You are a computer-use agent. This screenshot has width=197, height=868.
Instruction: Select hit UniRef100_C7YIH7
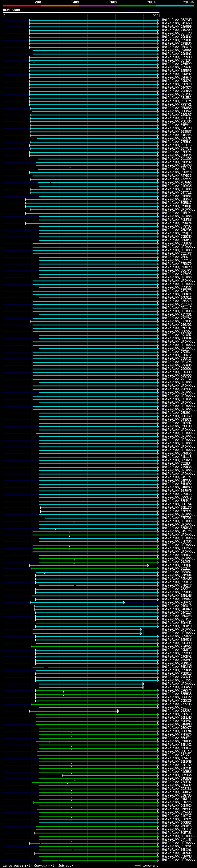click(177, 839)
